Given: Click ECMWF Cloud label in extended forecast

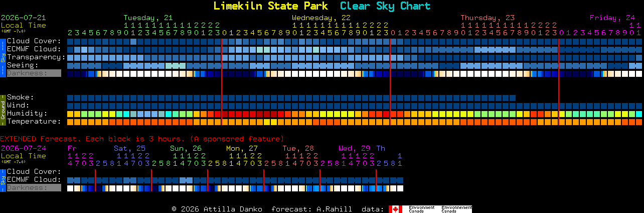Looking at the screenshot, I should pyautogui.click(x=34, y=180).
